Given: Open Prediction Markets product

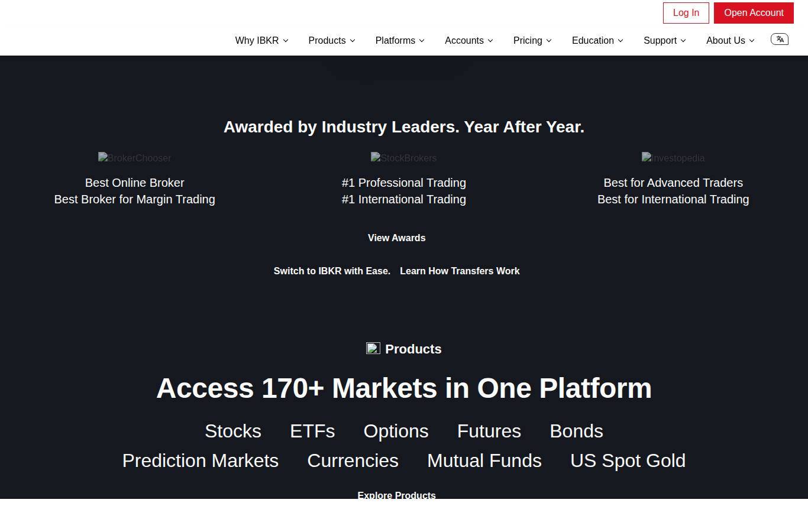Looking at the screenshot, I should pyautogui.click(x=201, y=460).
